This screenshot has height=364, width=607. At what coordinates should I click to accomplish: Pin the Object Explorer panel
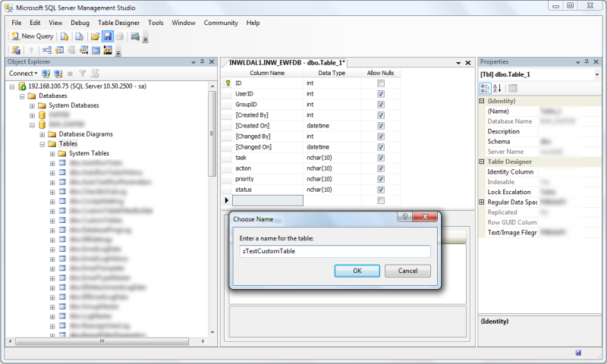tap(202, 62)
